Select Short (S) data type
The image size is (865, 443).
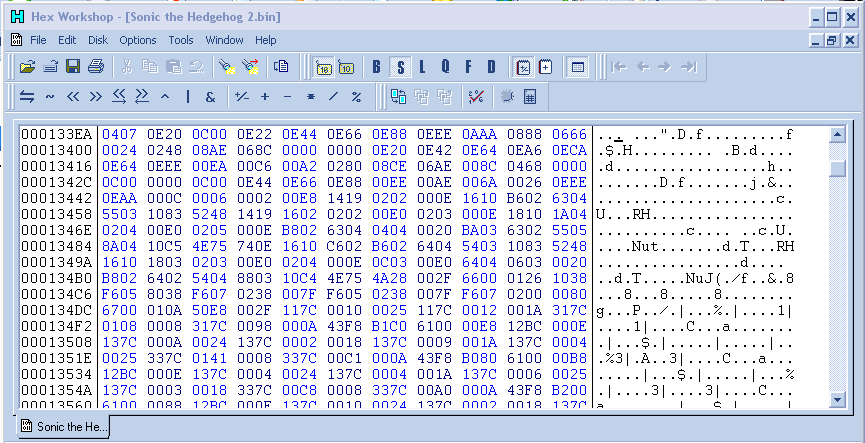coord(400,68)
